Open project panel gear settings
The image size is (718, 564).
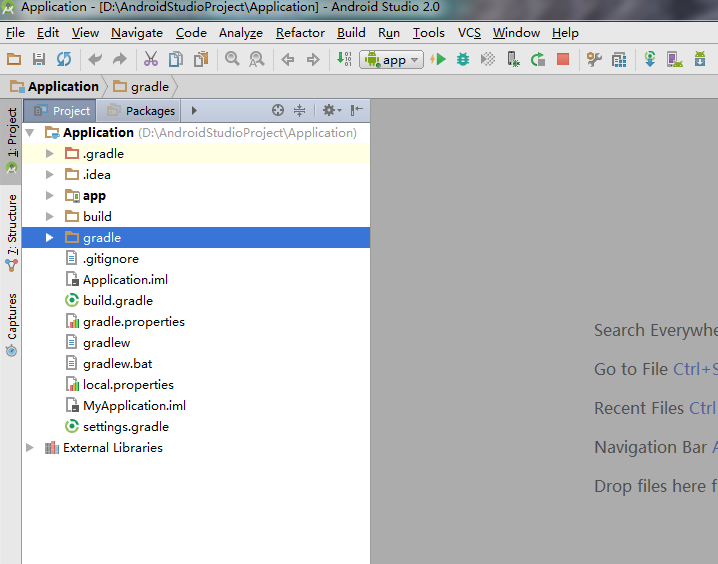coord(332,110)
